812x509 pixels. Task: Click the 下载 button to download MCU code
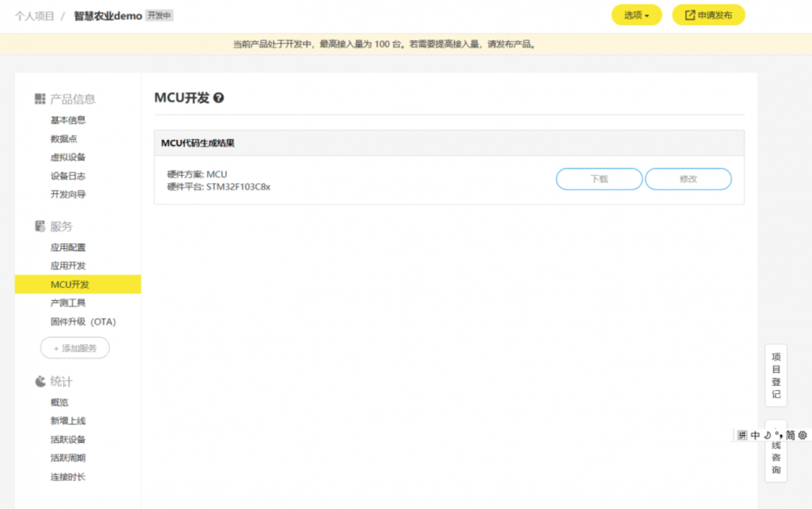(599, 179)
